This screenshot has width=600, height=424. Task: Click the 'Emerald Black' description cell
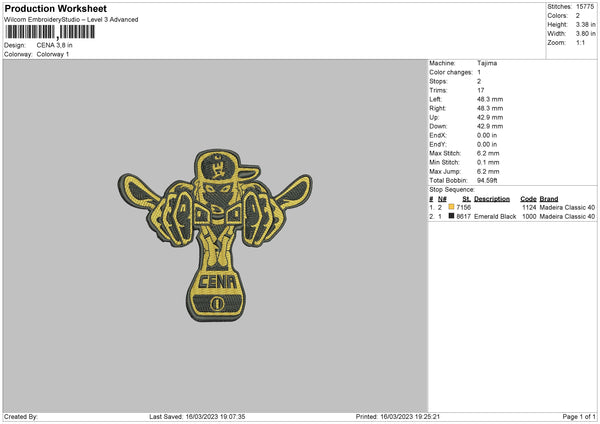tap(495, 217)
